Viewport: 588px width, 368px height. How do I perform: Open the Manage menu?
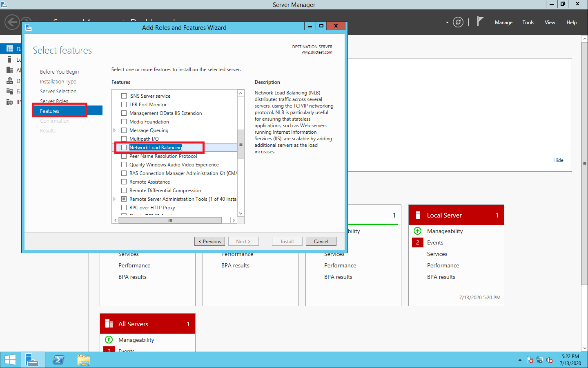click(503, 22)
